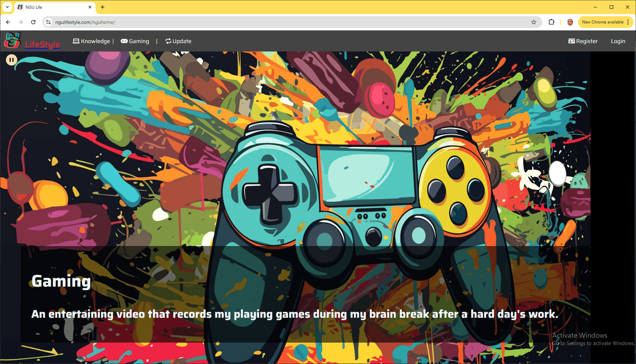Close the NGU Life tab

pyautogui.click(x=89, y=7)
